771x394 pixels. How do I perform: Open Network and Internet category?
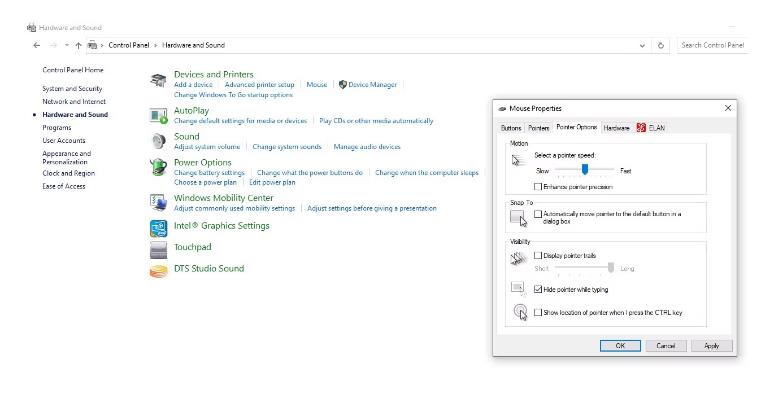(74, 101)
